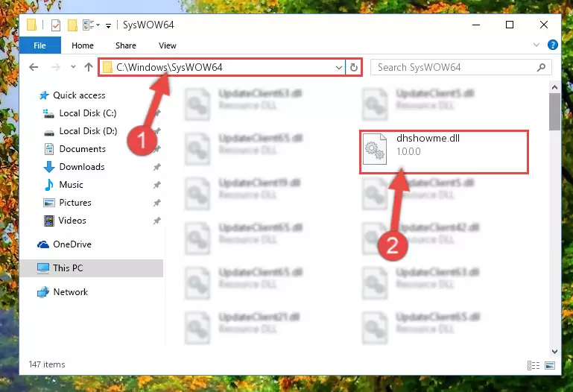Click the New Folder icon in title bar
The image size is (573, 392).
[72, 25]
